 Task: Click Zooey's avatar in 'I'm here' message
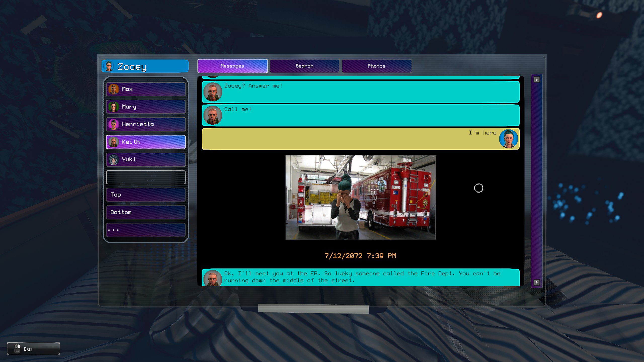click(508, 139)
